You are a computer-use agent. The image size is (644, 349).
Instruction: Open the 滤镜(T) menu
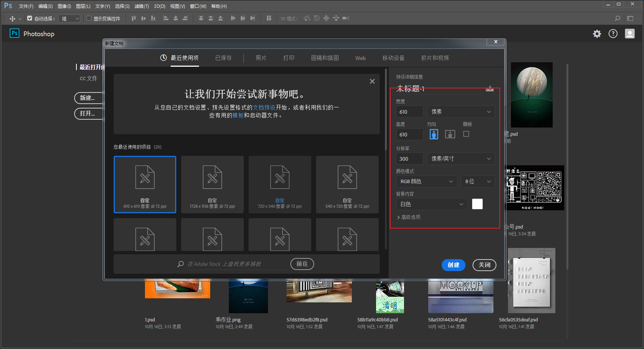(x=141, y=6)
